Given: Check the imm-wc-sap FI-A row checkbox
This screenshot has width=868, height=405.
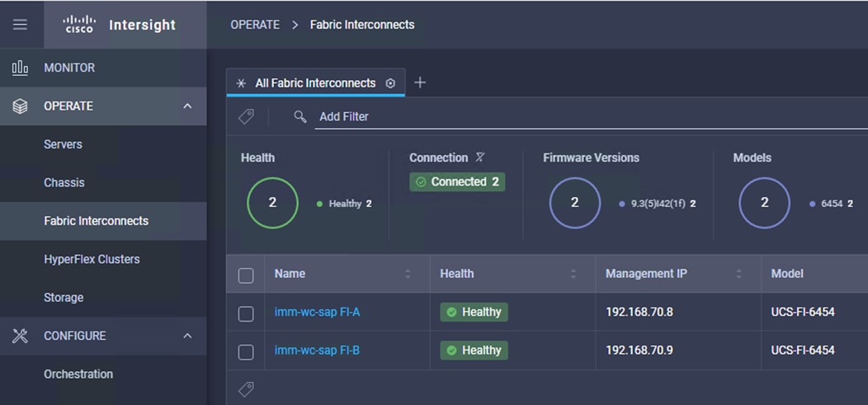Looking at the screenshot, I should 246,313.
